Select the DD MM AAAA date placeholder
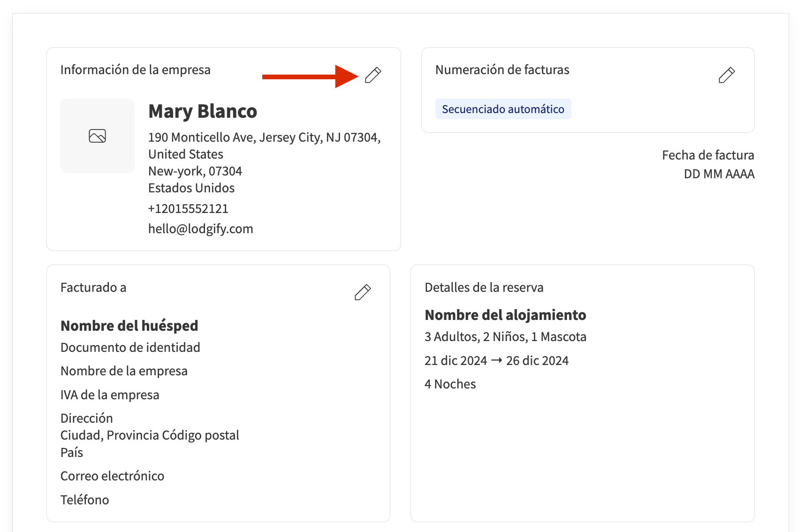Screen dimensions: 806x532 (x=719, y=174)
